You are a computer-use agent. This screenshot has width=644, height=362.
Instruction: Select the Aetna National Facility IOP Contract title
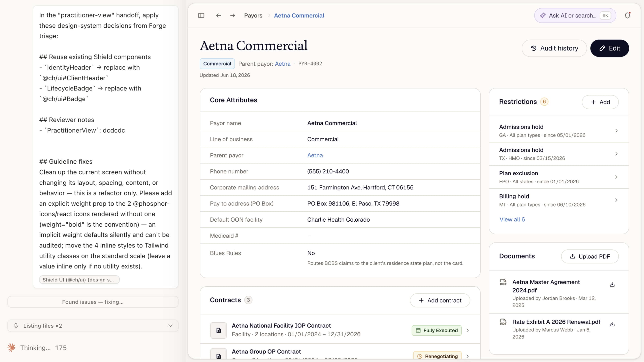pos(281,326)
